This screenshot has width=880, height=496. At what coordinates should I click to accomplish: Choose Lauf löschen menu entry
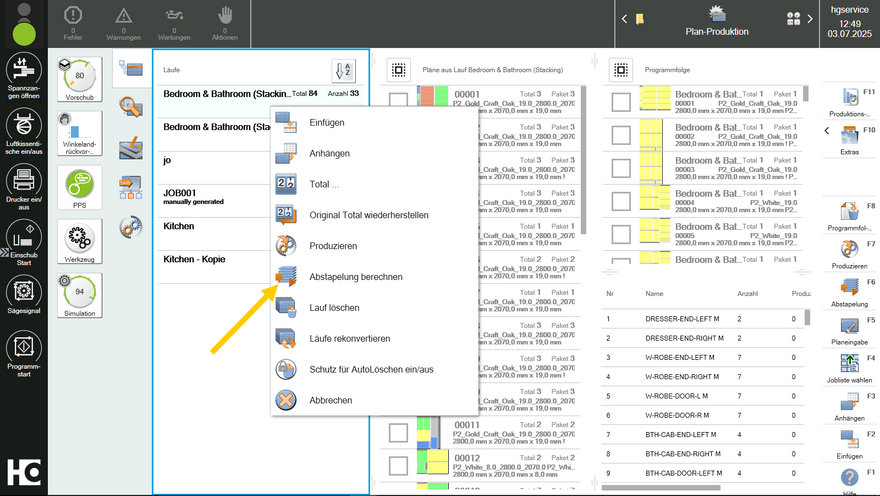[374, 307]
